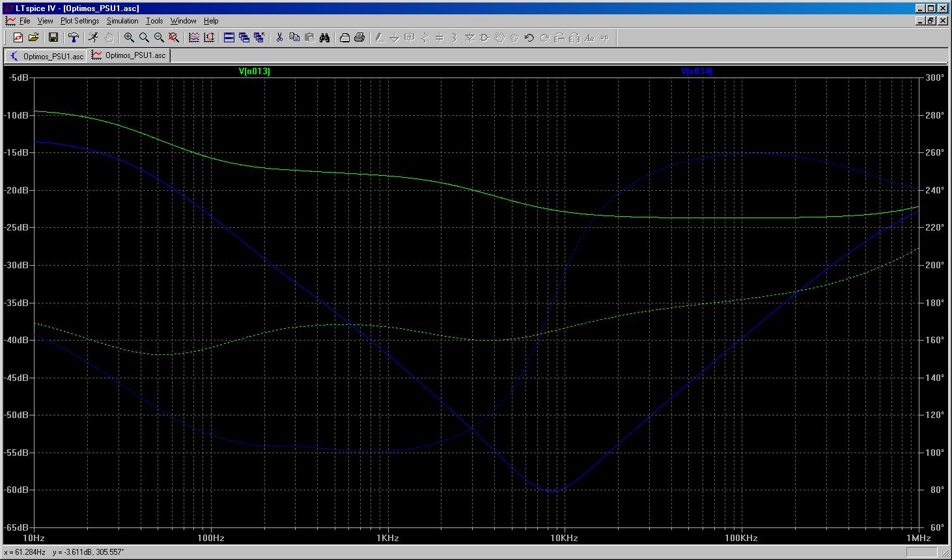
Task: Switch to the Optimos_PSU1.asc waveform tab
Action: [x=129, y=55]
